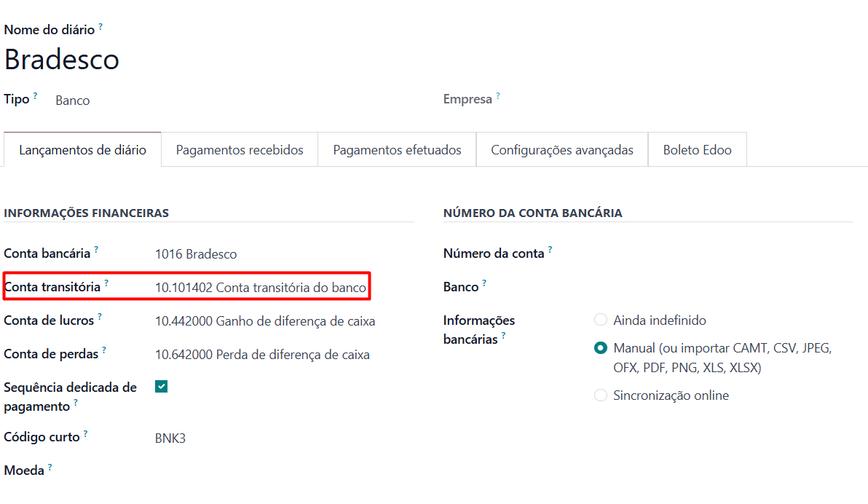Show help tooltip next to Moeda

click(x=50, y=467)
